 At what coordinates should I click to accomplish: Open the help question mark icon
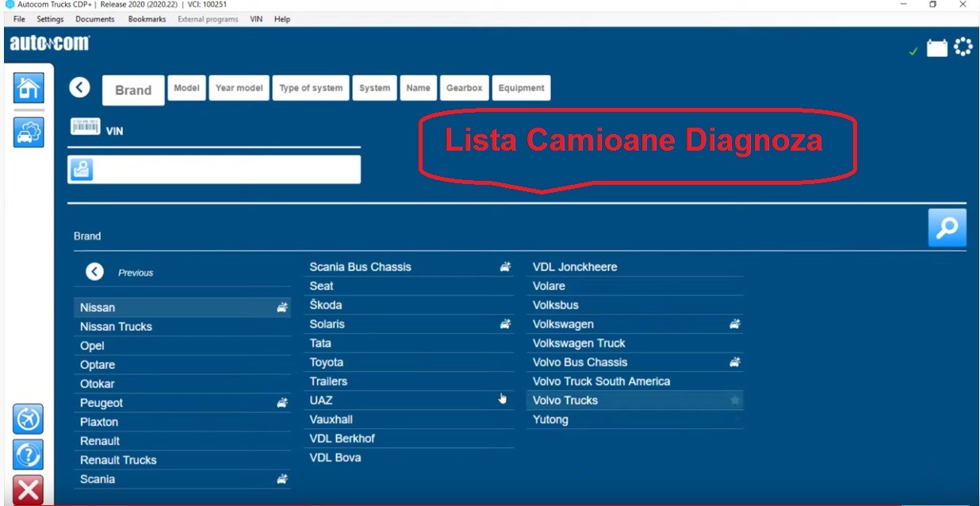29,455
